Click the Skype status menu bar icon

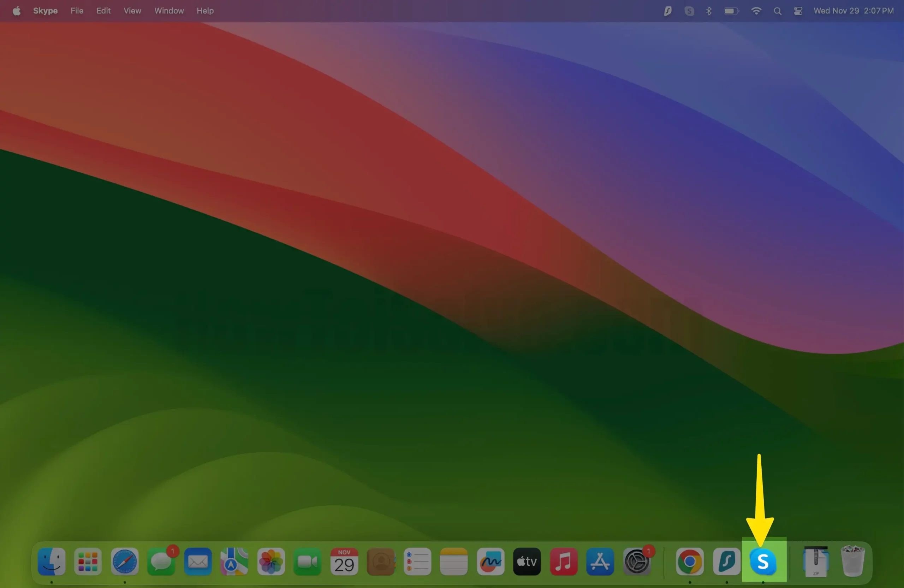tap(689, 11)
